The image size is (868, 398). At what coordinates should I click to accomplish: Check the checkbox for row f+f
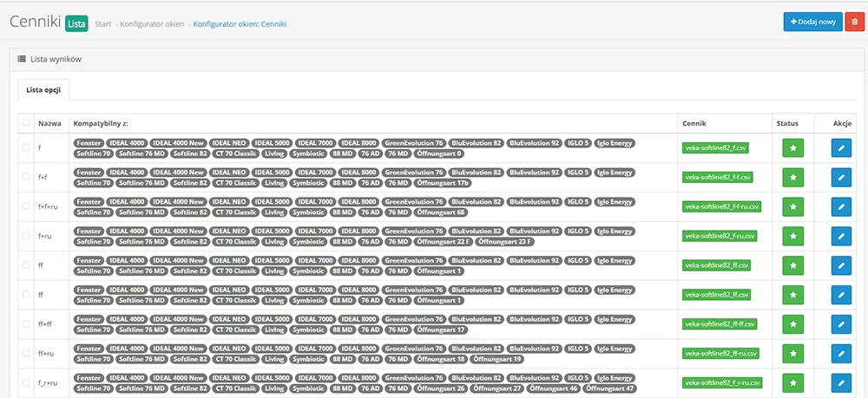(26, 178)
